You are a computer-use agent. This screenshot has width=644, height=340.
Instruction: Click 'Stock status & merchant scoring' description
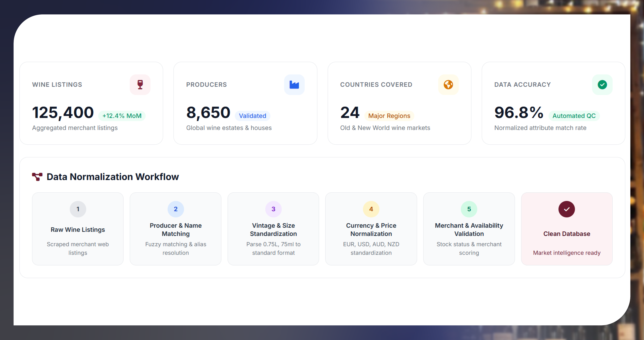[x=469, y=248]
